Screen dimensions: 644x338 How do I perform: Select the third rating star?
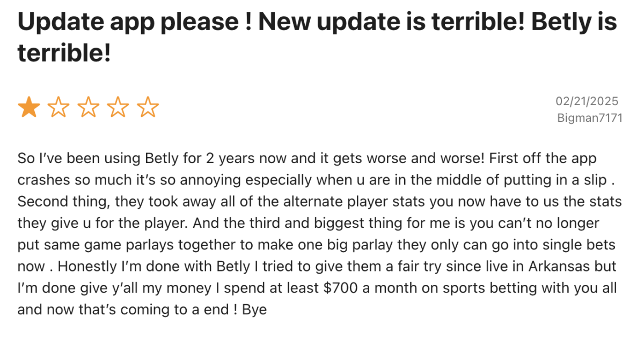(89, 108)
